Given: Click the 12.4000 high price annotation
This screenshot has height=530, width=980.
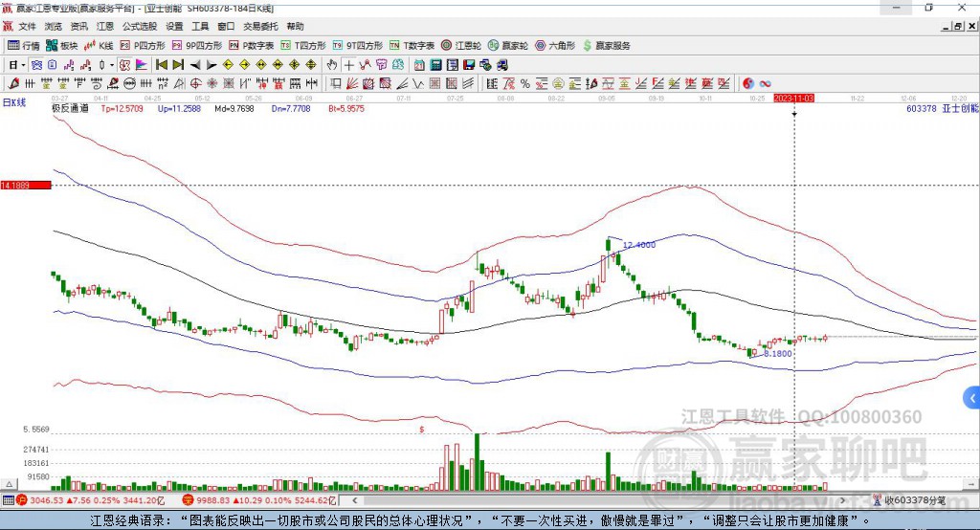Looking at the screenshot, I should [x=639, y=245].
